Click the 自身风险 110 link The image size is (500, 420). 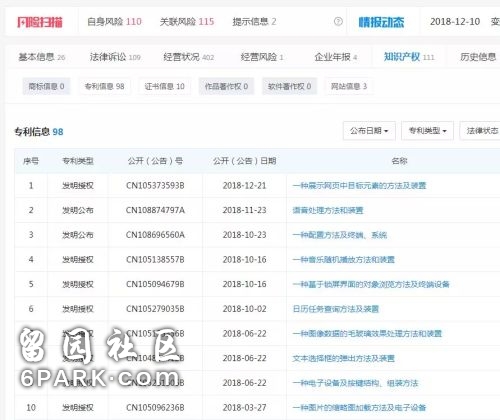coord(114,22)
